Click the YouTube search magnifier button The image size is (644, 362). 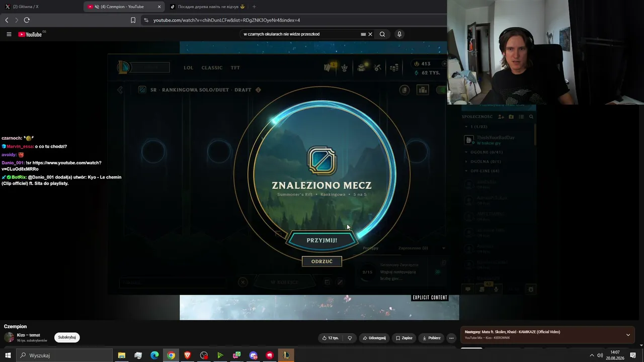click(x=382, y=34)
